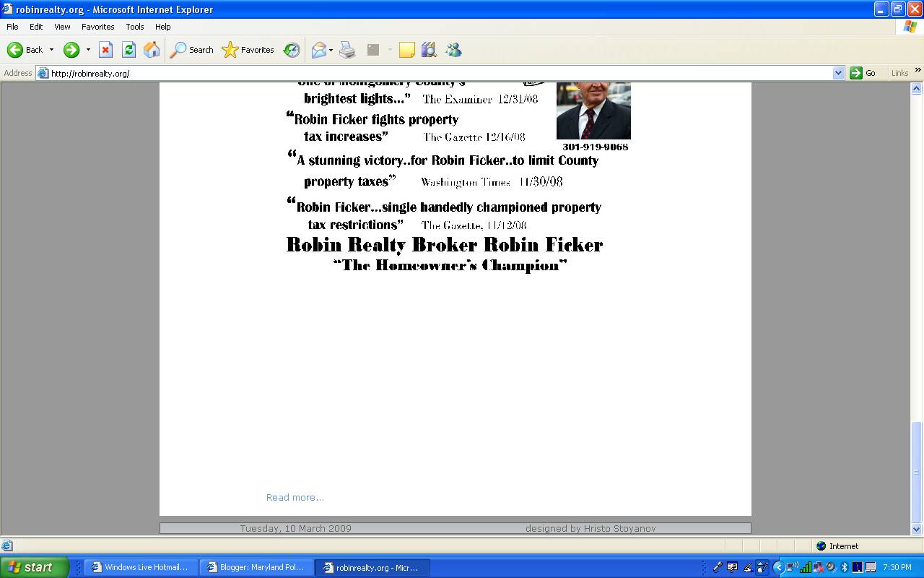Viewport: 924px width, 578px height.
Task: Click the Internet zone status bar indicator
Action: coord(837,546)
